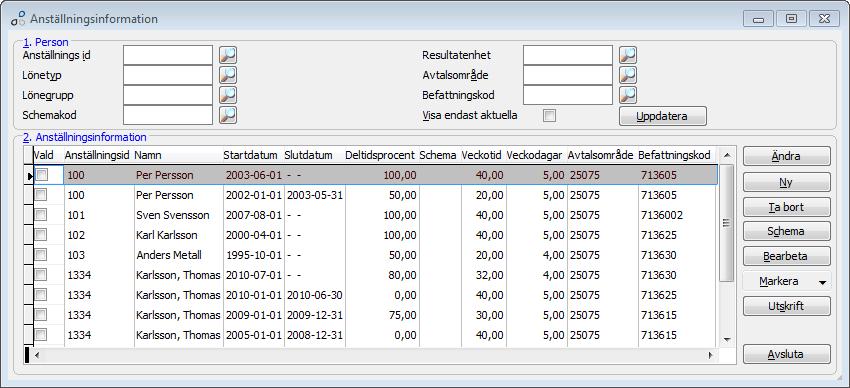The height and width of the screenshot is (388, 850).
Task: Click end date 2008-12-31 cell
Action: (x=314, y=335)
